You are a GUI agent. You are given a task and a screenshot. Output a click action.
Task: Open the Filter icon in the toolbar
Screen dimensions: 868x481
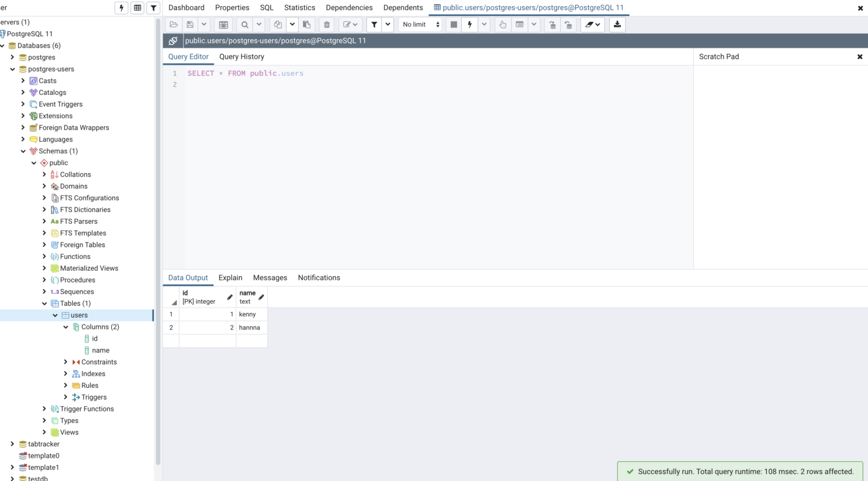pos(374,24)
